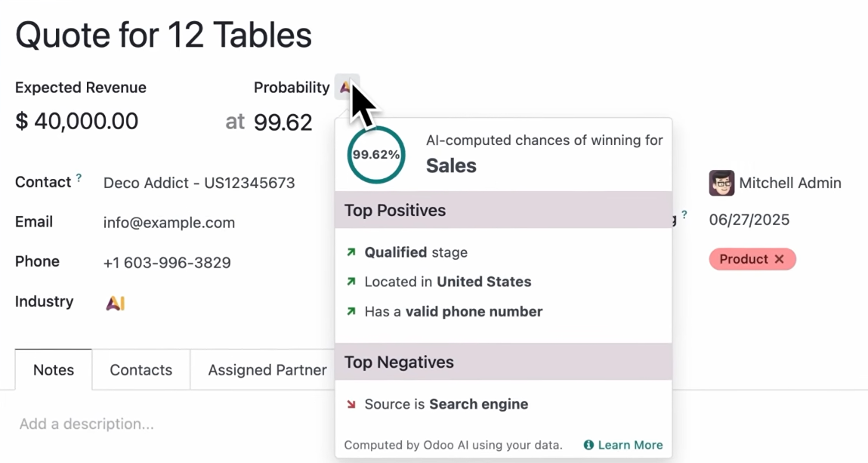Click the AI icon next to Probability
Viewport: 868px width, 463px height.
(345, 87)
